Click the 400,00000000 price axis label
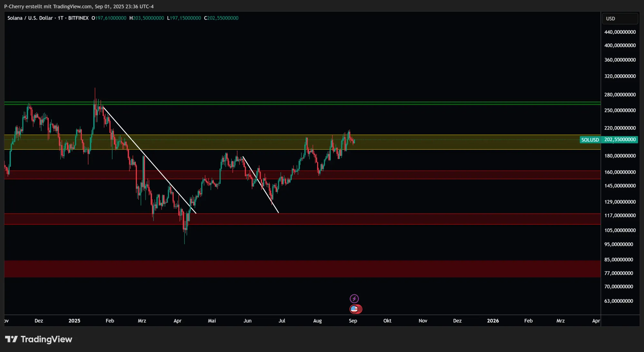The image size is (644, 352). (x=620, y=45)
